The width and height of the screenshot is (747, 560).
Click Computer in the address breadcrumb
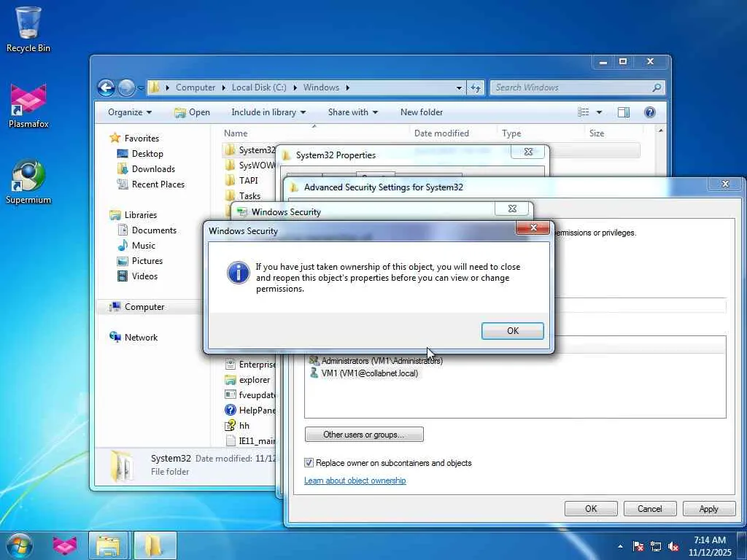pyautogui.click(x=196, y=87)
